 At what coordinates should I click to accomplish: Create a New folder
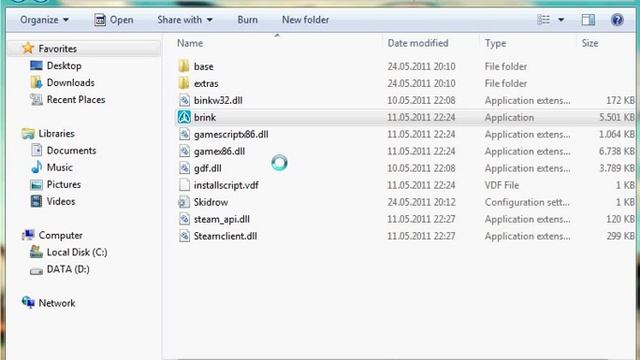[x=305, y=20]
